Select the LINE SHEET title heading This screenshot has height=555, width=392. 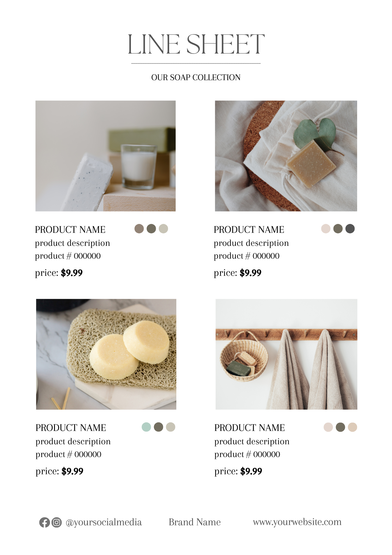click(196, 44)
